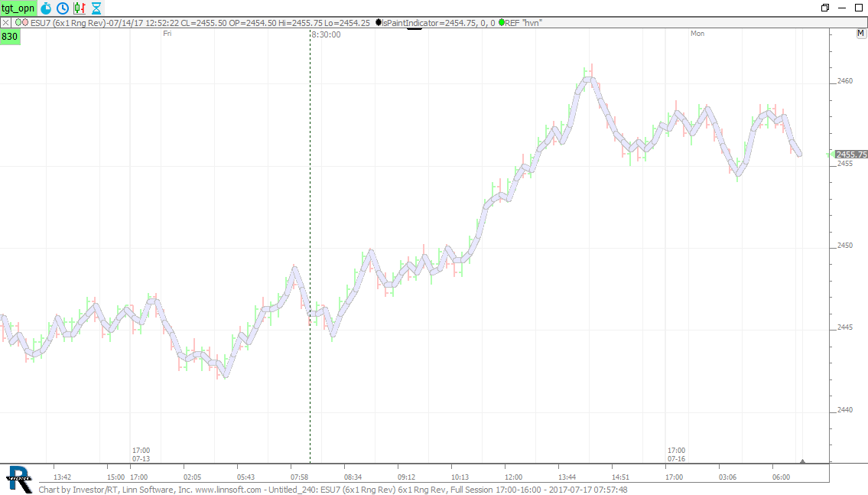The height and width of the screenshot is (495, 868).
Task: Click the 2445 price scale label
Action: (845, 327)
